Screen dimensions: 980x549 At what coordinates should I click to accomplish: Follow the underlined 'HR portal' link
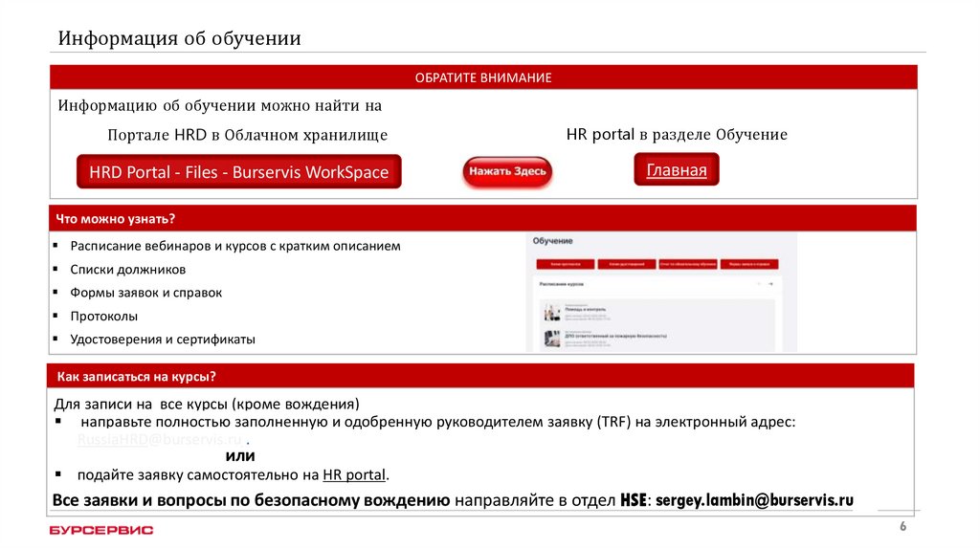tap(354, 474)
